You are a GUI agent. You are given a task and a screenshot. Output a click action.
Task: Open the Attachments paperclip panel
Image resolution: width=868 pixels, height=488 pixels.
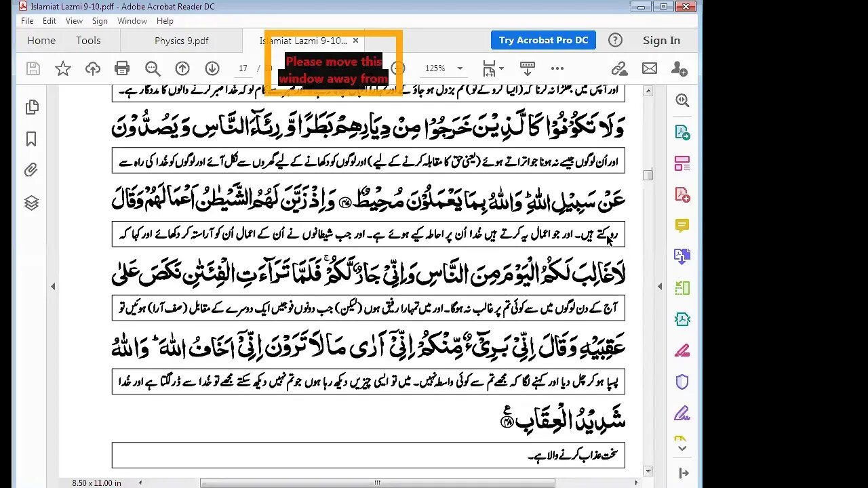tap(31, 171)
